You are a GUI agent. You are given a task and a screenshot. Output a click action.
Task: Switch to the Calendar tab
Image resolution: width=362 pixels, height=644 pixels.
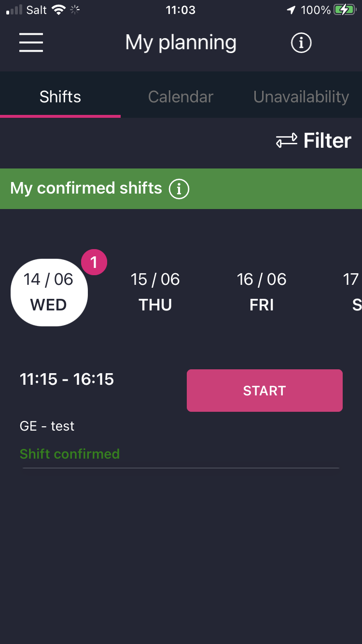(x=181, y=97)
